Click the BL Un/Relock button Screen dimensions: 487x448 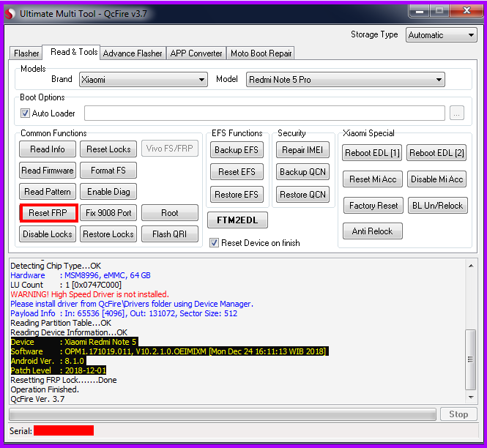(x=438, y=206)
